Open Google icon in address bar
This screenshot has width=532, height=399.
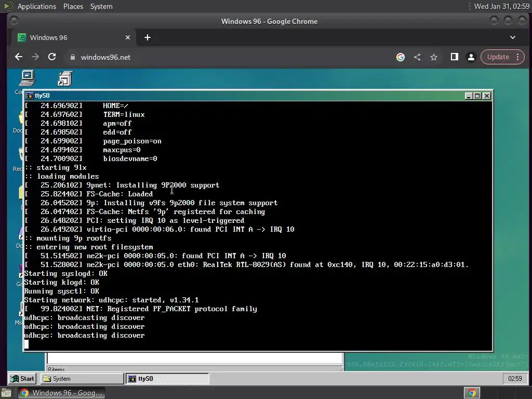point(401,57)
